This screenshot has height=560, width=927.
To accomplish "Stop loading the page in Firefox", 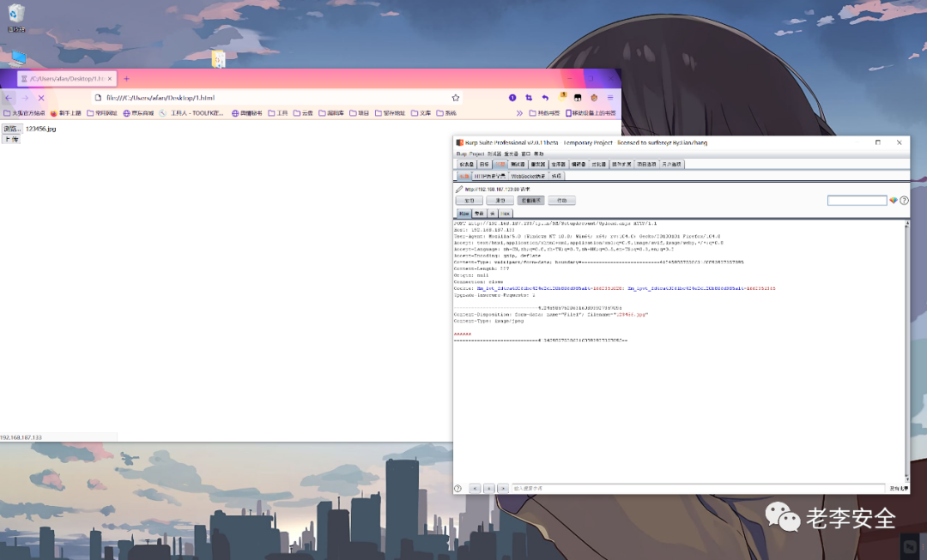I will click(x=41, y=98).
